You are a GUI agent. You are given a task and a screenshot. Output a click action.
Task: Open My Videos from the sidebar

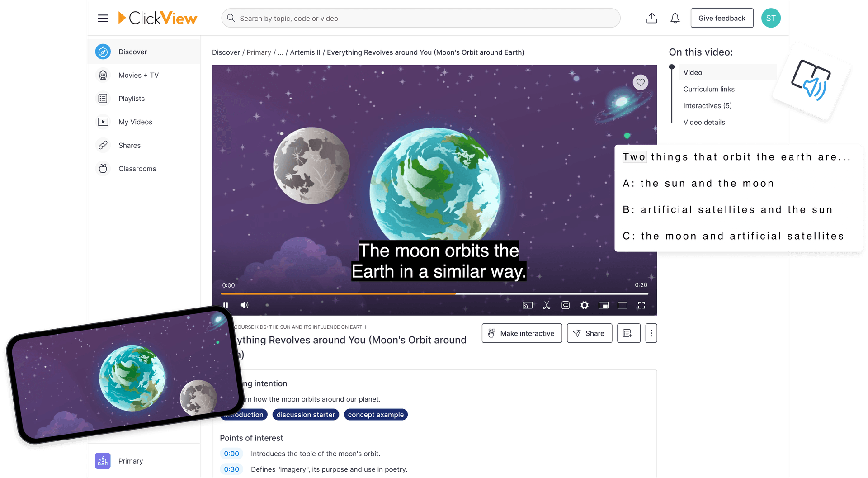point(103,122)
